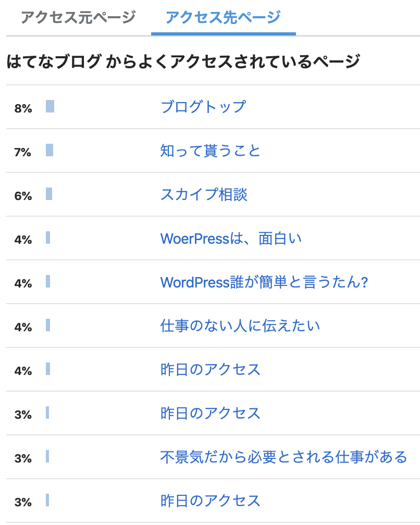Open the WoerPressは、面白い link

pos(231,239)
